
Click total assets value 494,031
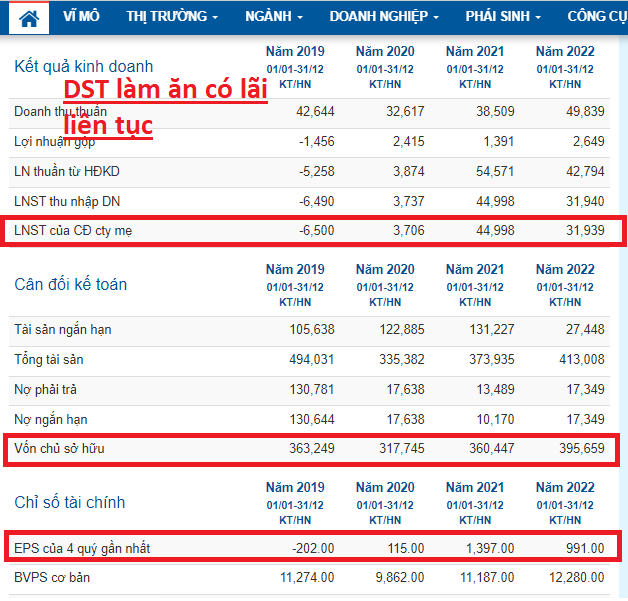pyautogui.click(x=312, y=359)
